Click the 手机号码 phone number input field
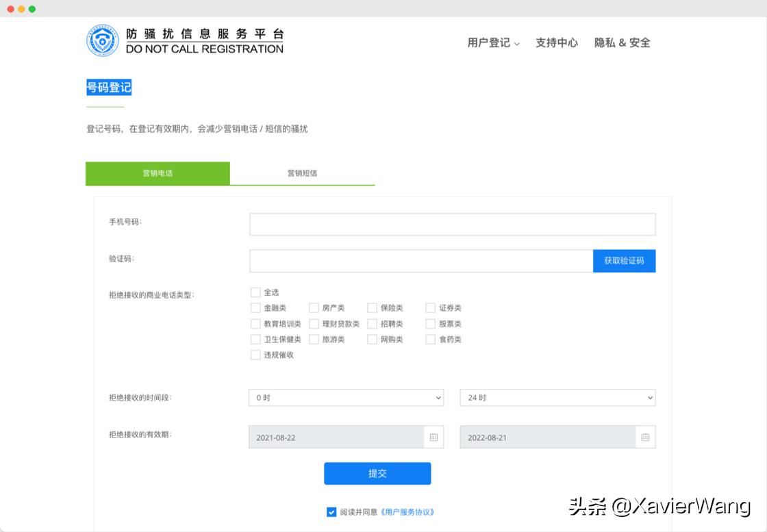 pyautogui.click(x=452, y=224)
